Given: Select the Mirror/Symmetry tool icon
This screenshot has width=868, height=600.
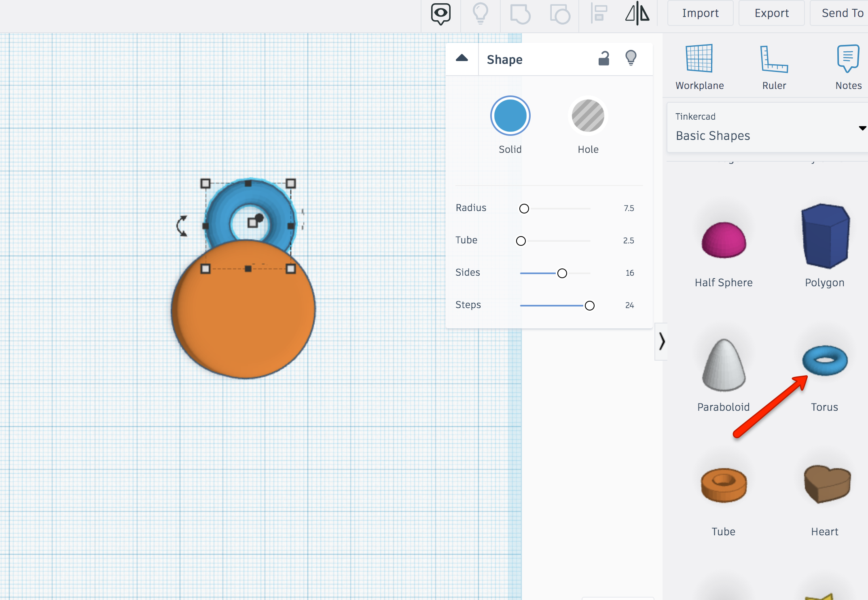Looking at the screenshot, I should pos(637,15).
